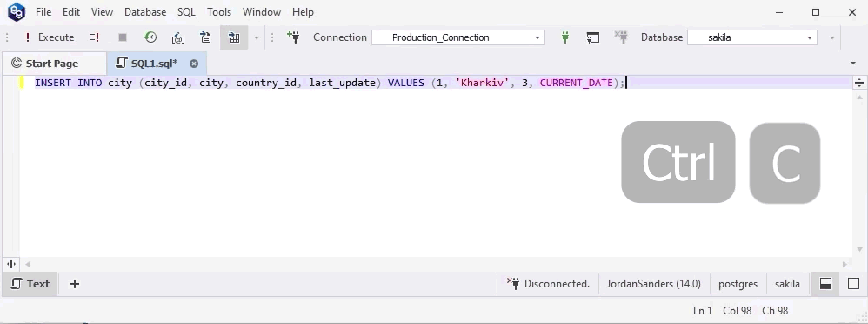The width and height of the screenshot is (868, 324).
Task: Toggle the results as grid icon
Action: pos(234,37)
